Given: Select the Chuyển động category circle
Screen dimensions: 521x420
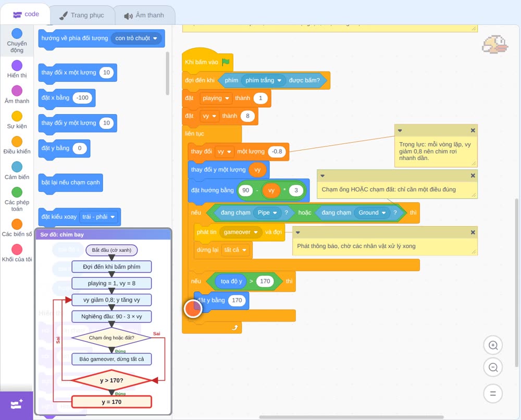Looking at the screenshot, I should point(17,33).
